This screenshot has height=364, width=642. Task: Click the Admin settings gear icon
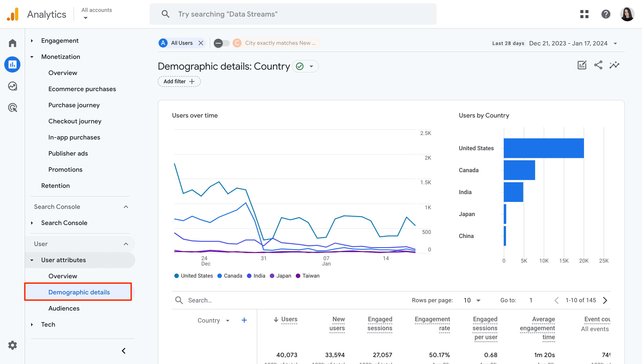pyautogui.click(x=12, y=345)
